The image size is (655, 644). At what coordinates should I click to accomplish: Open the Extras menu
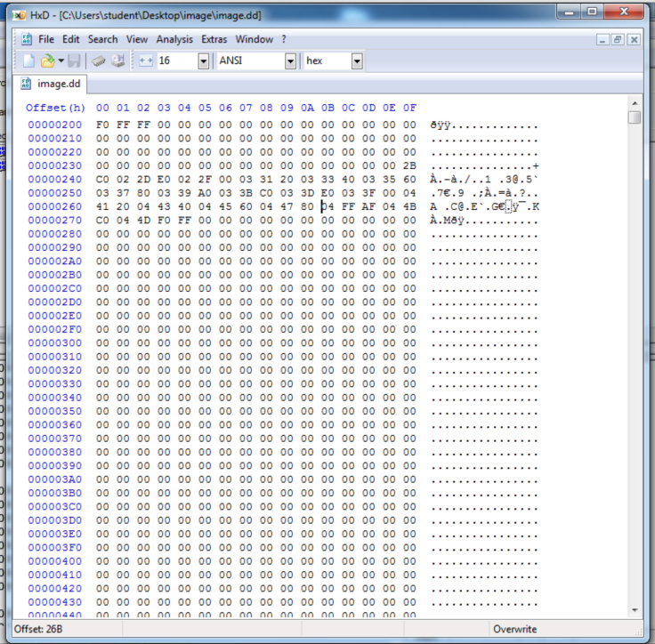click(214, 39)
